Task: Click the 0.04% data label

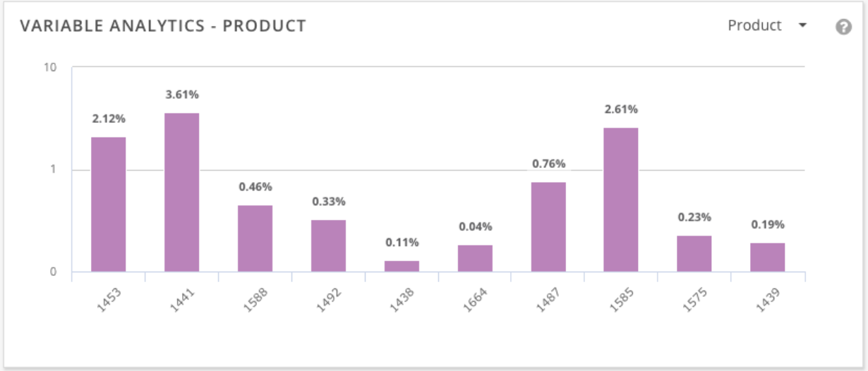Action: click(476, 226)
